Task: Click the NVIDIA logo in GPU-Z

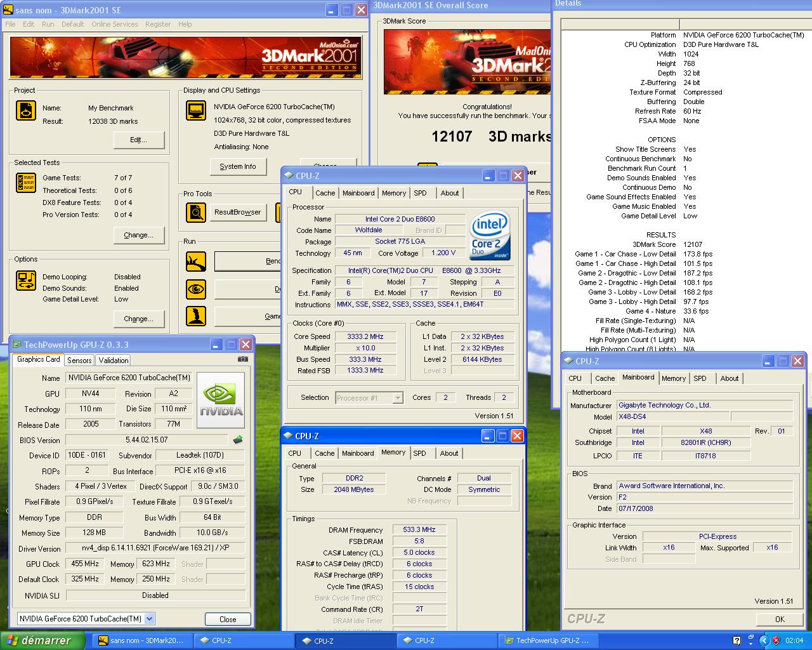Action: click(221, 401)
